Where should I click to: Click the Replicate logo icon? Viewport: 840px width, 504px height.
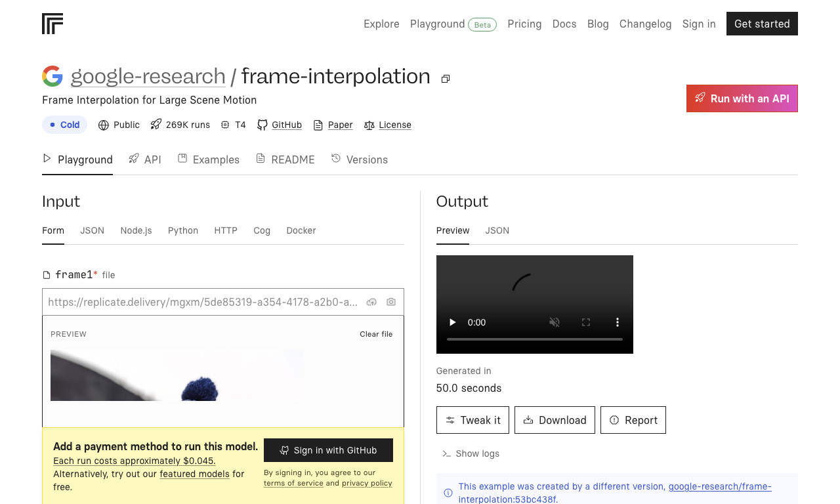tap(52, 24)
